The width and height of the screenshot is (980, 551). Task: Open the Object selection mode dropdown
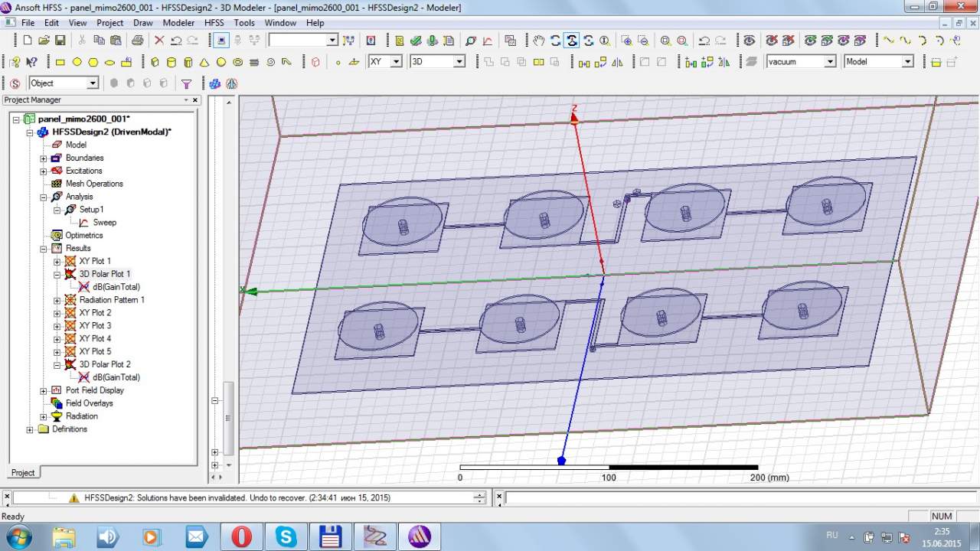click(x=93, y=83)
